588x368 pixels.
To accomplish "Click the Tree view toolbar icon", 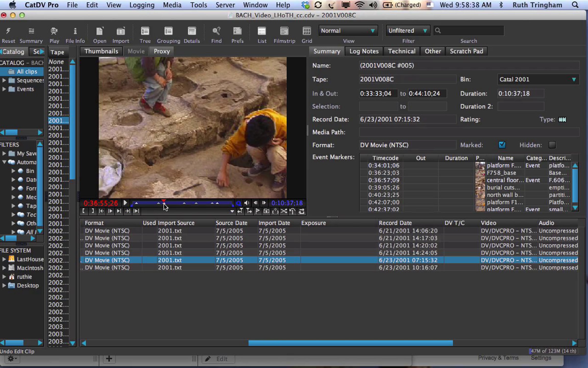I will coord(145,31).
